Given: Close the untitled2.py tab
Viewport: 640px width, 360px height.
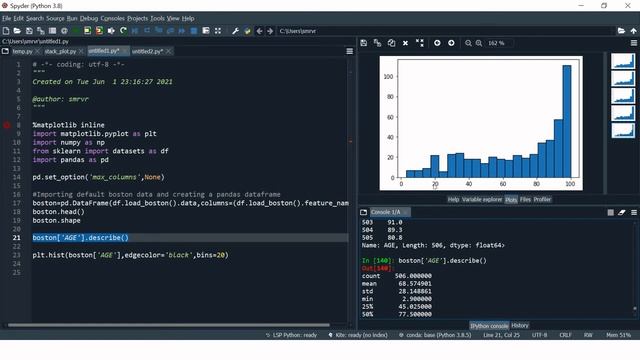Looking at the screenshot, I should pos(168,51).
